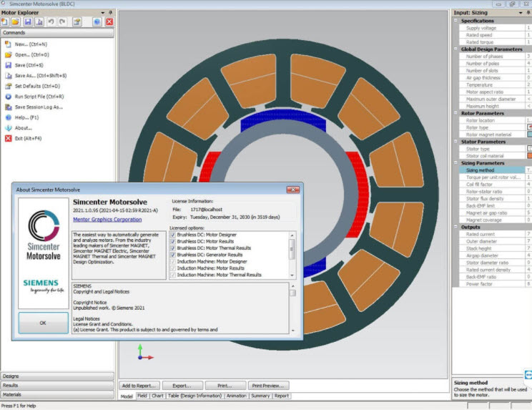
Task: Click the Save As icon in the top toolbar
Action: pos(39,22)
